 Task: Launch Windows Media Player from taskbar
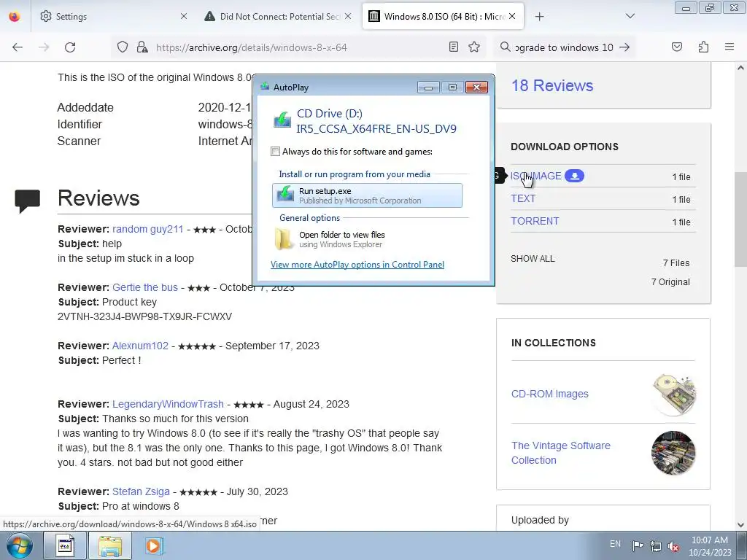point(153,545)
